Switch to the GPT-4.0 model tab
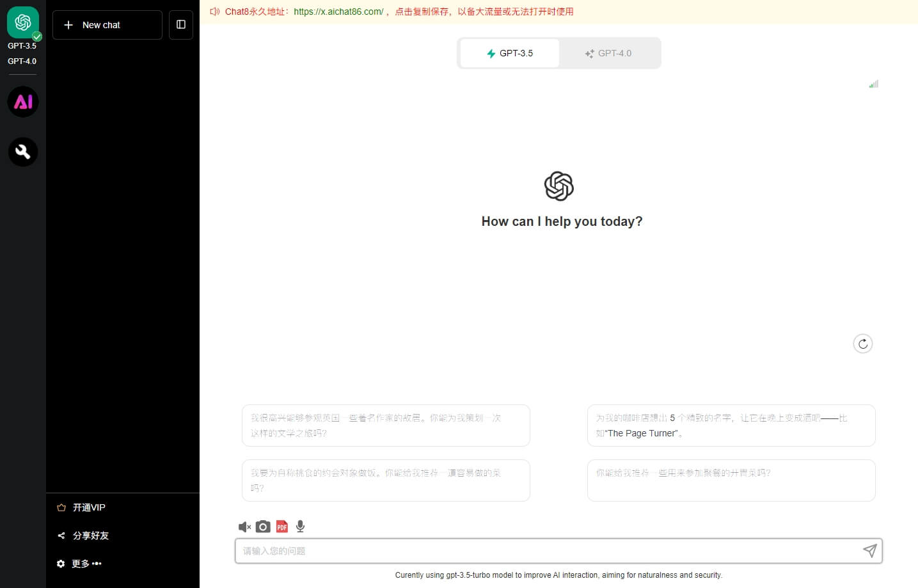Image resolution: width=918 pixels, height=588 pixels. pyautogui.click(x=608, y=53)
